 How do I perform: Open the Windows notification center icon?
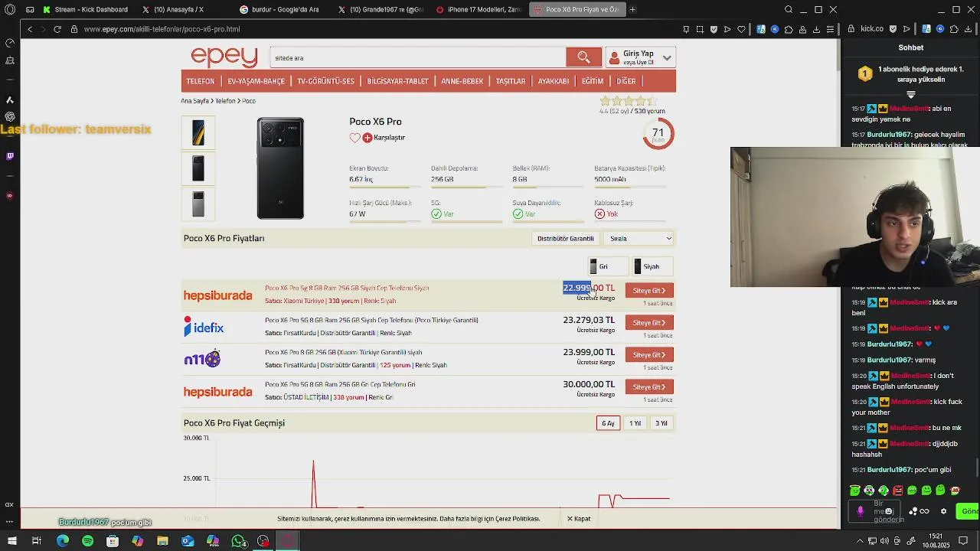pos(964,541)
